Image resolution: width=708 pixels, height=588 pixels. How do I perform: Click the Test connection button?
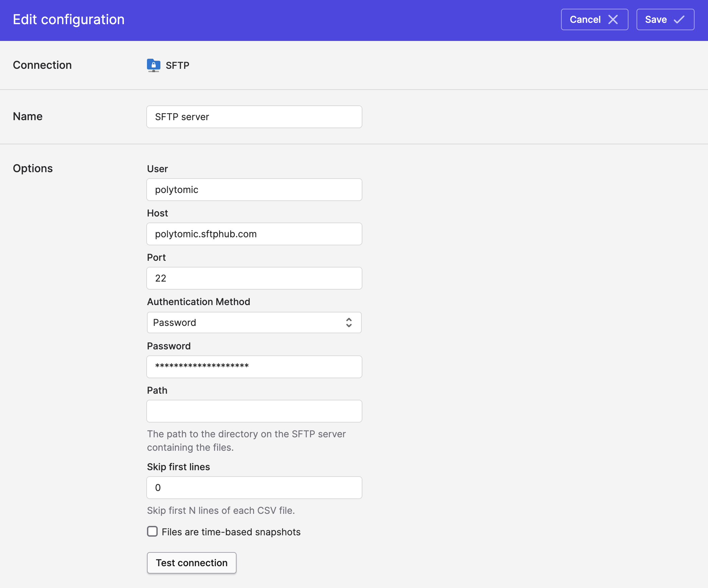[x=192, y=563]
